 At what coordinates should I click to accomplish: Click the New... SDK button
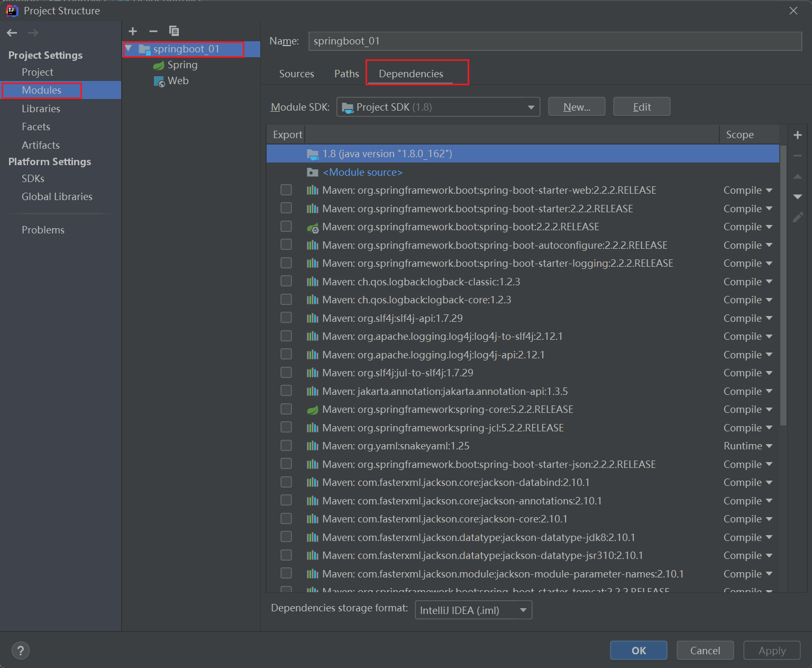pyautogui.click(x=577, y=107)
